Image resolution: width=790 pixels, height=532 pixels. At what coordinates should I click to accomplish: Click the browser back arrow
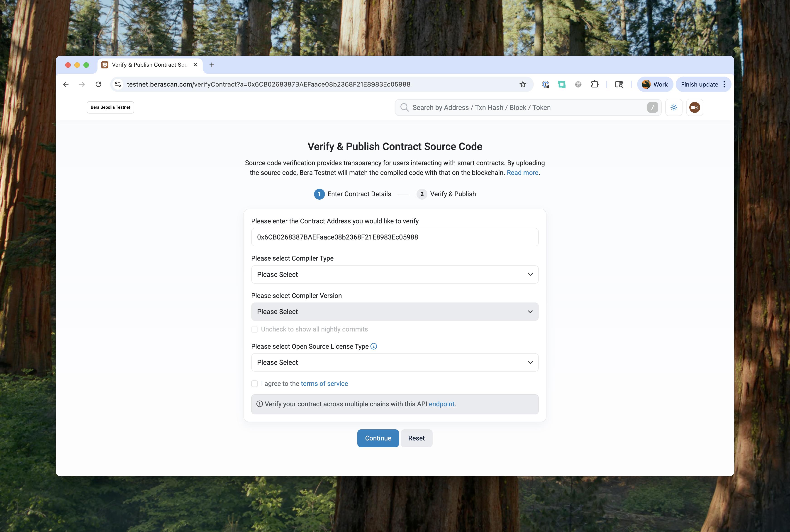coord(66,84)
